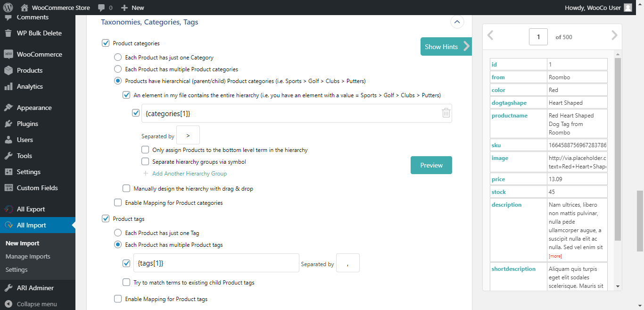Click Add Another Hierarchy Group link
The width and height of the screenshot is (644, 310).
pyautogui.click(x=190, y=173)
